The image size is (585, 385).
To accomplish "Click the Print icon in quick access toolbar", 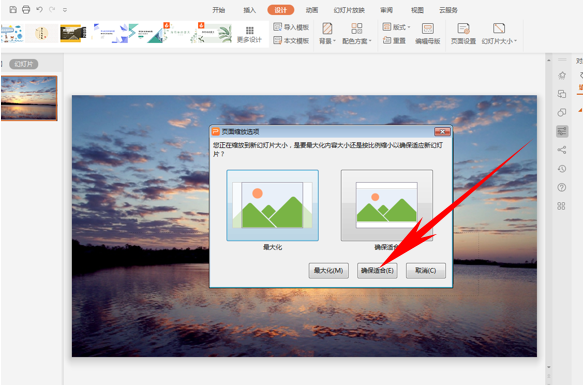I will tap(26, 10).
